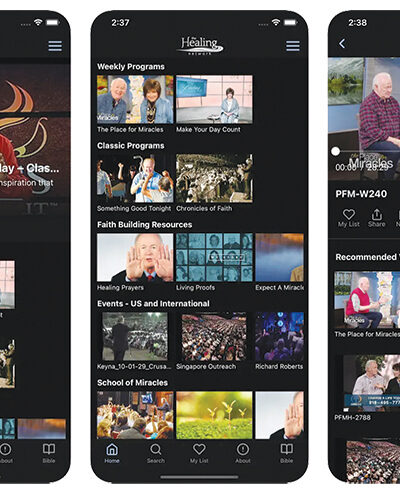
Task: Open the Bible tab in center phone
Action: point(287,453)
